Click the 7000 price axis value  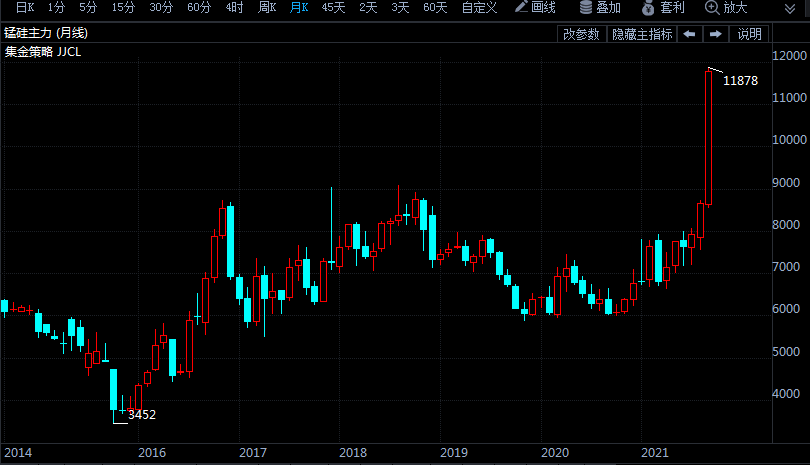coord(786,267)
